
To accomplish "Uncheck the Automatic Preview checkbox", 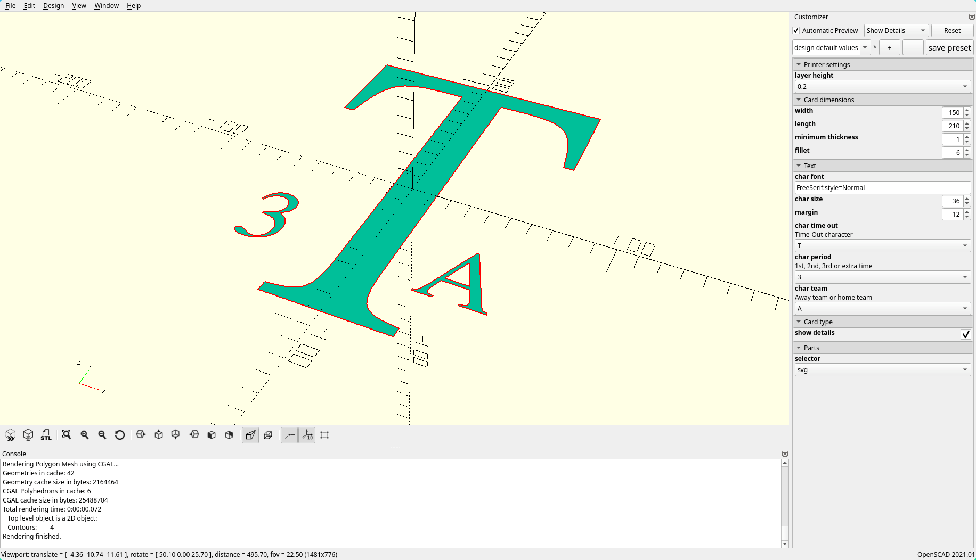I will (x=796, y=31).
